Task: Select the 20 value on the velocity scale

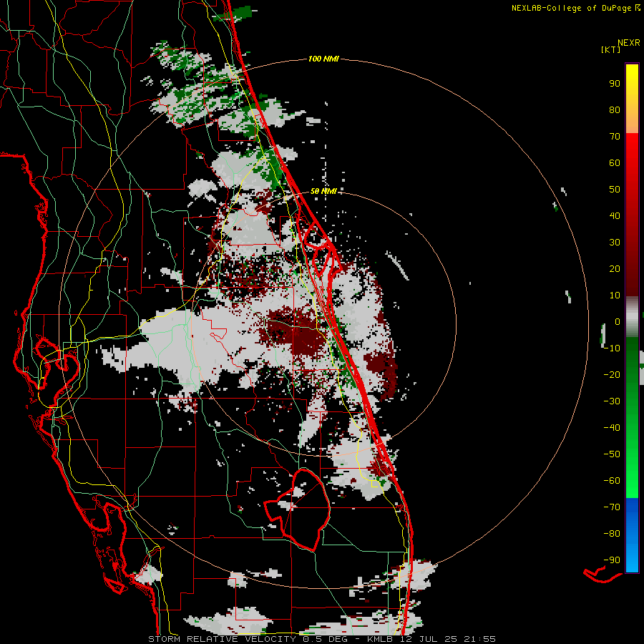Action: click(x=615, y=268)
